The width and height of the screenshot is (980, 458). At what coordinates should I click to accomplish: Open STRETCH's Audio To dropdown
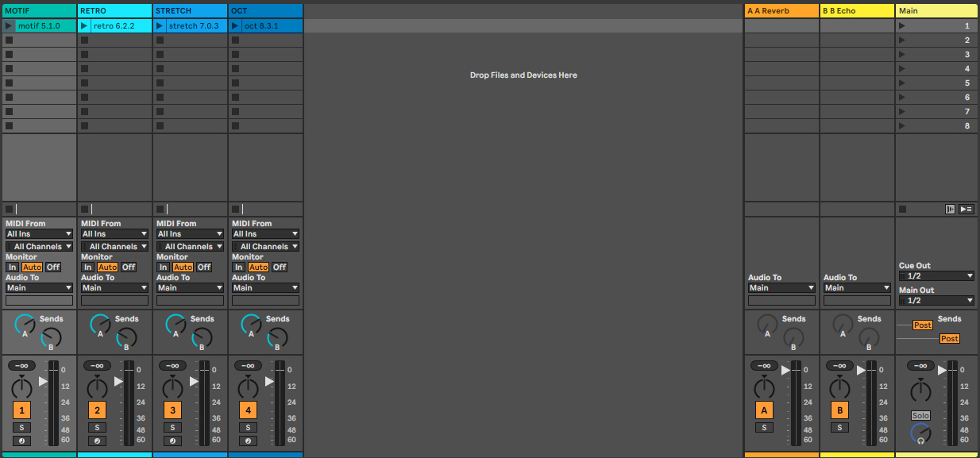[190, 288]
